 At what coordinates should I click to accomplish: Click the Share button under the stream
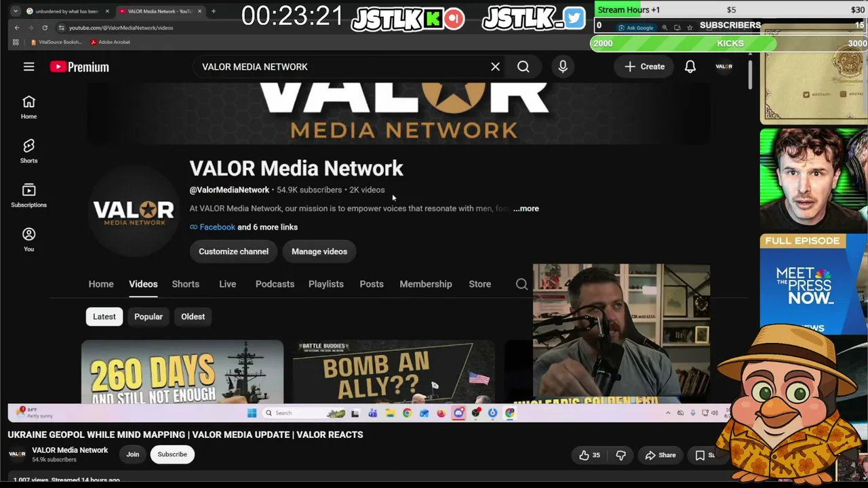(660, 455)
